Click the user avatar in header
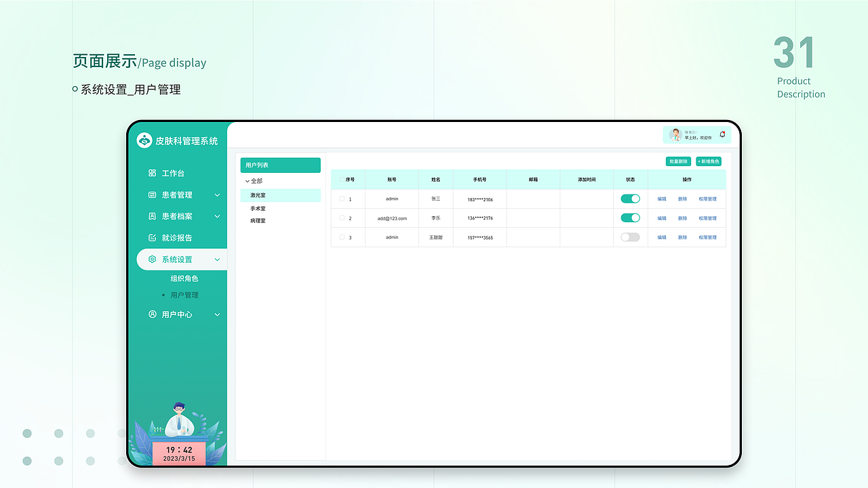 tap(675, 135)
